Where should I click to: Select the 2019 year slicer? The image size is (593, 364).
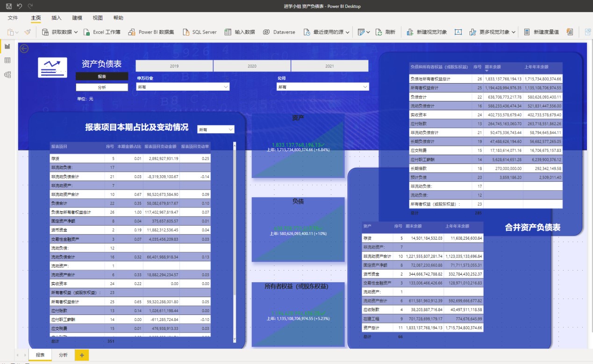pos(174,66)
